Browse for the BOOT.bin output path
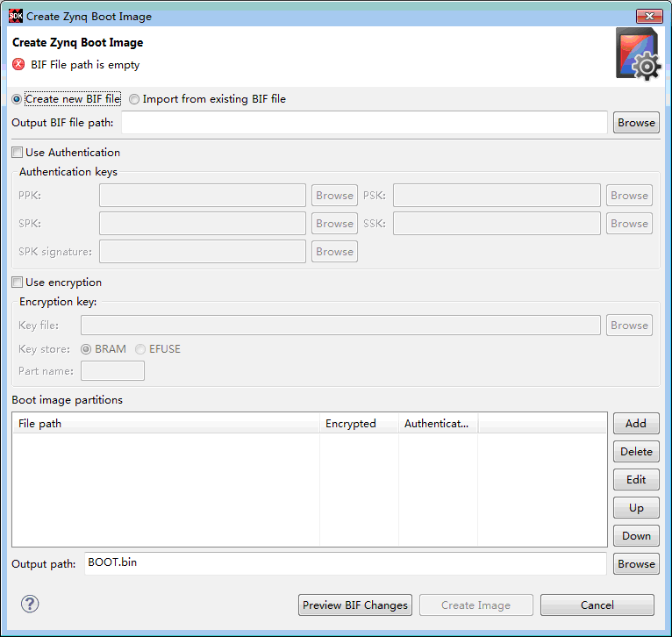The height and width of the screenshot is (637, 672). click(x=636, y=564)
